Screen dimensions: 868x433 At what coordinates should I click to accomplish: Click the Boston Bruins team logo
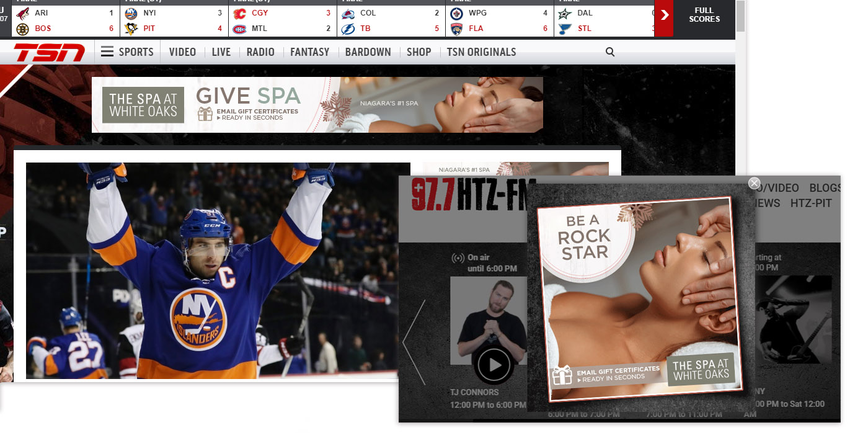[23, 29]
